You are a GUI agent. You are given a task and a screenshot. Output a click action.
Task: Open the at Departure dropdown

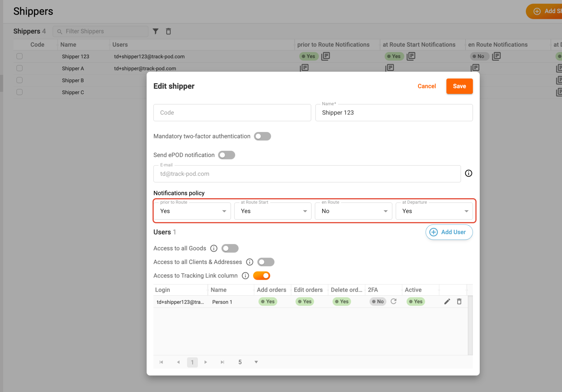pos(434,211)
